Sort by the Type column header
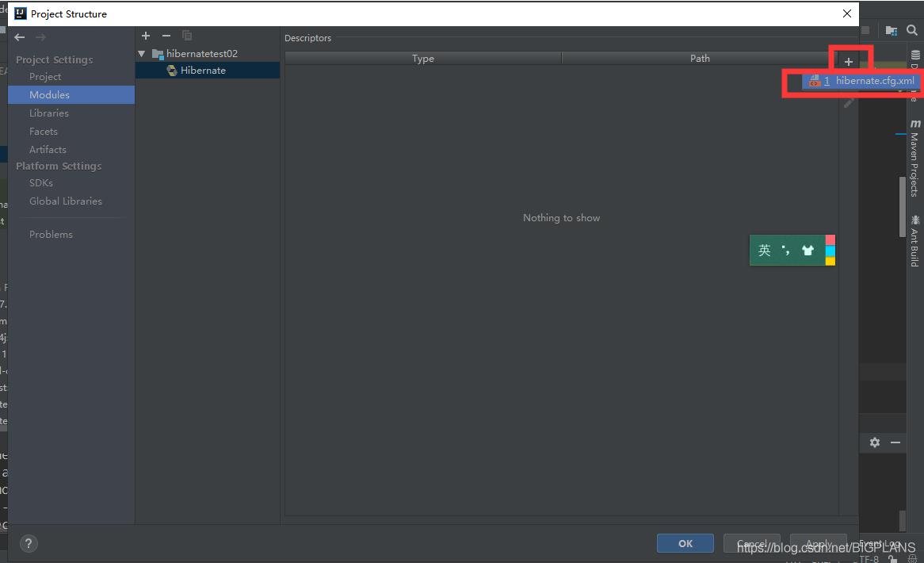The image size is (924, 563). point(423,59)
